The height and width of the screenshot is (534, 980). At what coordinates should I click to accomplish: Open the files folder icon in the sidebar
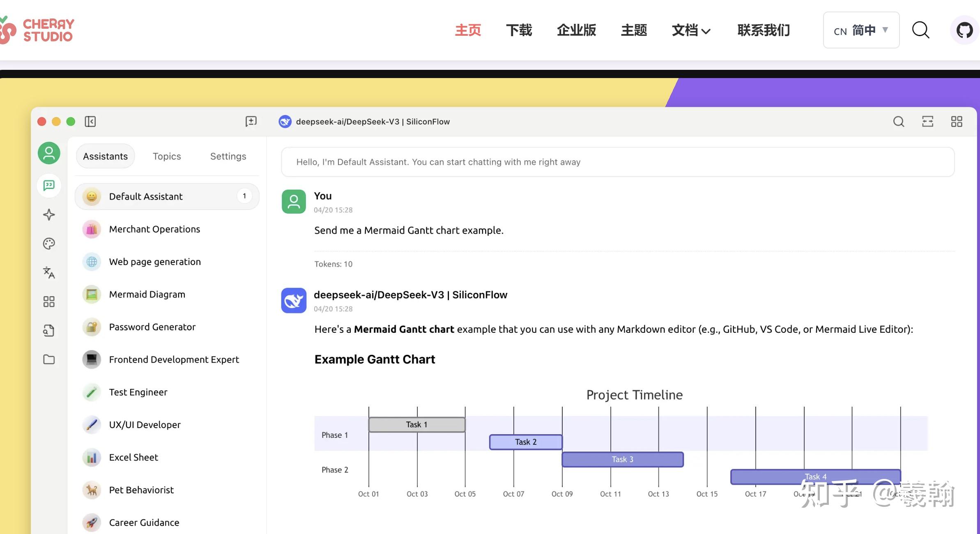pos(49,359)
